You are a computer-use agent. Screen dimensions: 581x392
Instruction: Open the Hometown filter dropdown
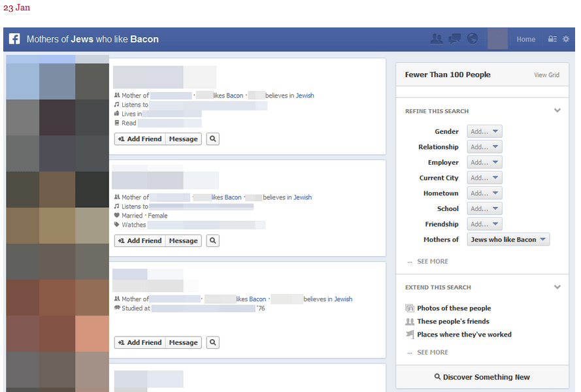point(485,193)
